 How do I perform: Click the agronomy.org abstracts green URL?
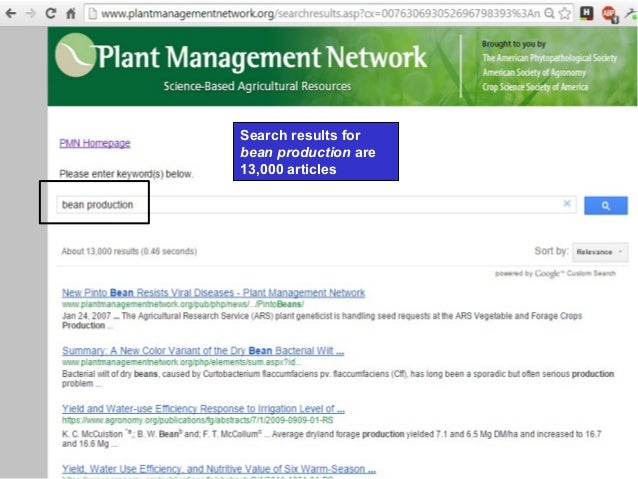197,420
